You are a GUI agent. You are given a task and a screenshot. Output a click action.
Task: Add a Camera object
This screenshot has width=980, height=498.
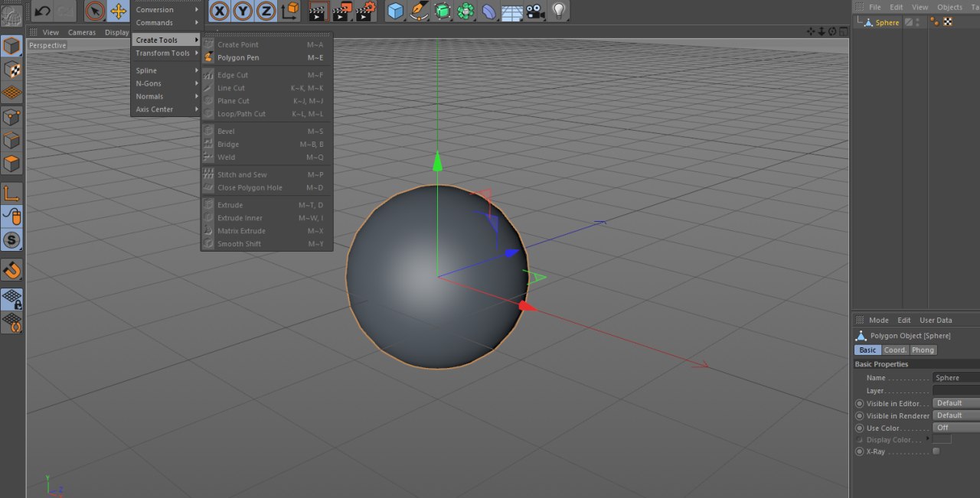coord(534,11)
